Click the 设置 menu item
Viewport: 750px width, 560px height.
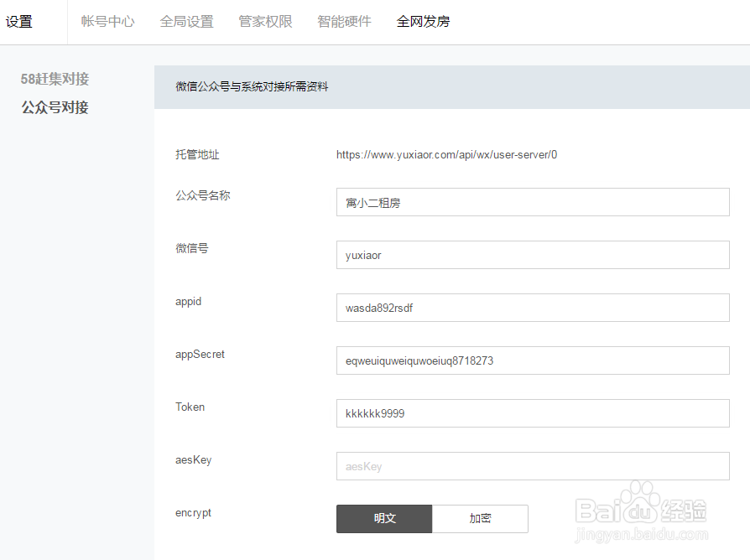pos(19,22)
